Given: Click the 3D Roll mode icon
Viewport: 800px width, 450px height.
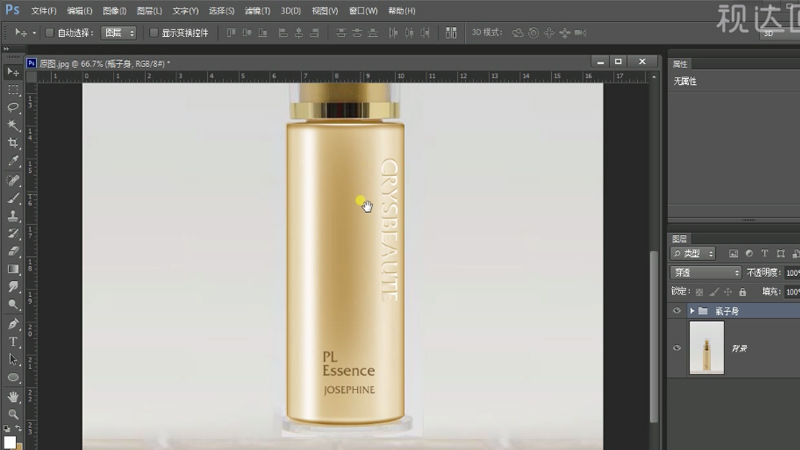Looking at the screenshot, I should tap(533, 33).
